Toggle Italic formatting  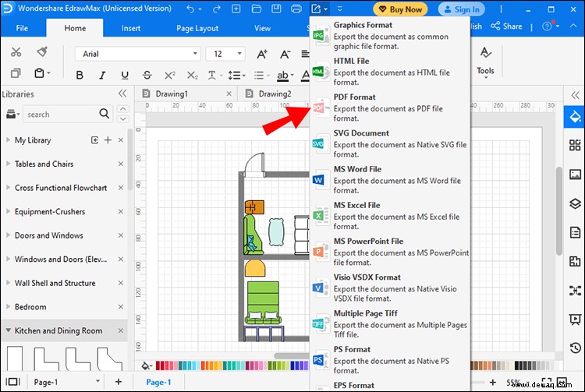coord(102,76)
